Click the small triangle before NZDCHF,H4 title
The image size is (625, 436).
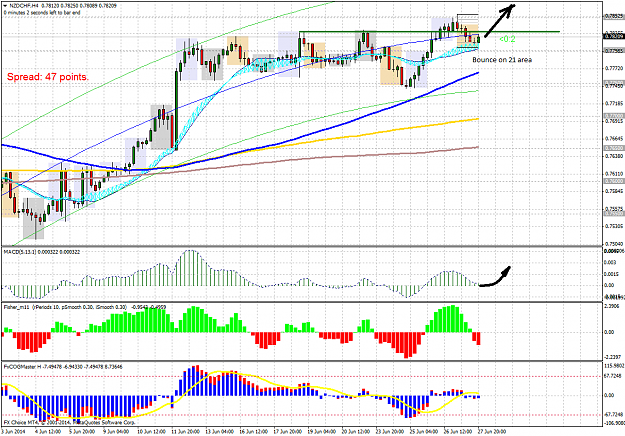point(5,6)
